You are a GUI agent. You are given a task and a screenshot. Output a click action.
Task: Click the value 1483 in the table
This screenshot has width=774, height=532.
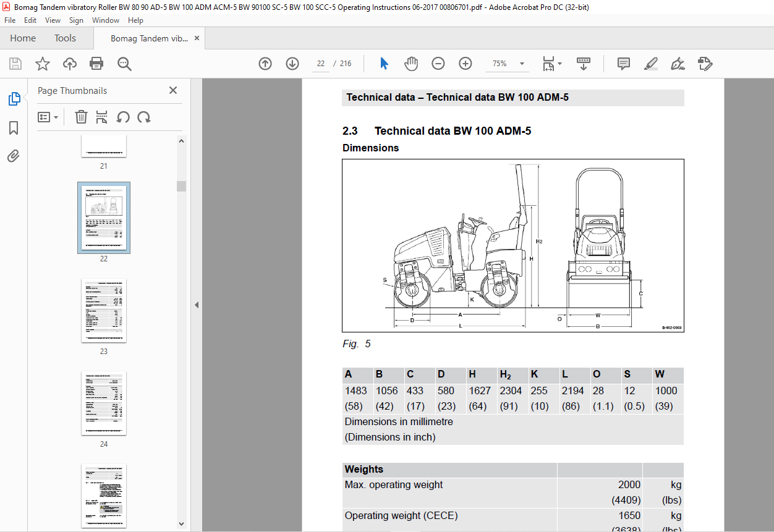[x=356, y=391]
